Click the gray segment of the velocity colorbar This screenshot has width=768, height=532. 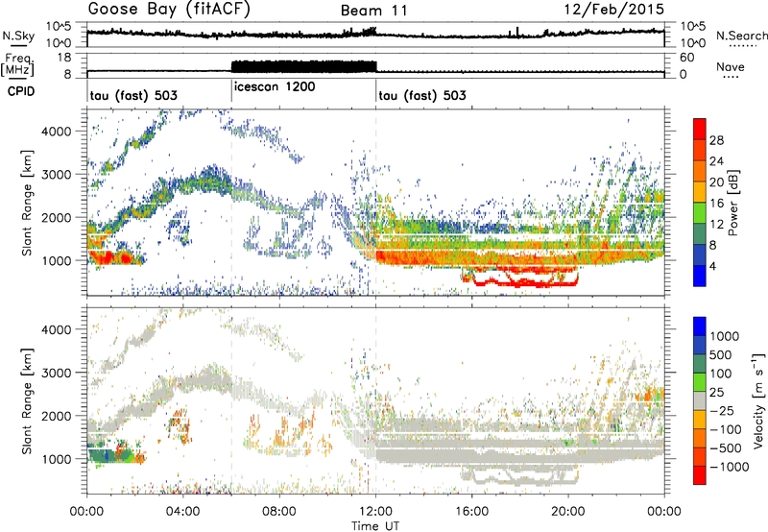[x=700, y=401]
